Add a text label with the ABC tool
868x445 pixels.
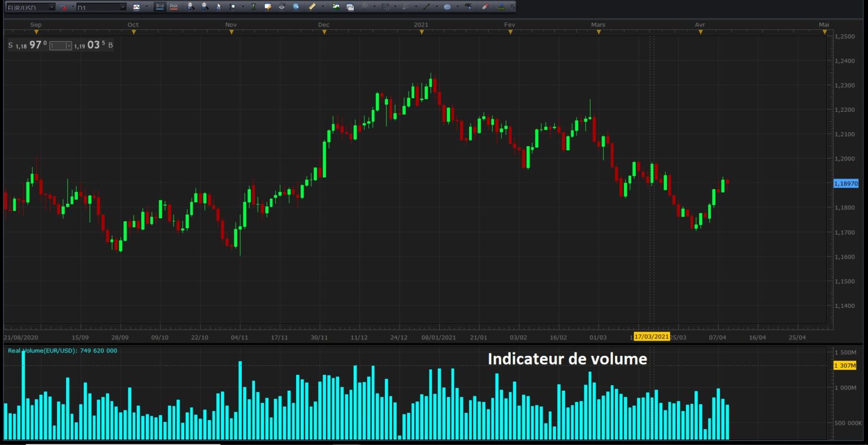tap(468, 7)
